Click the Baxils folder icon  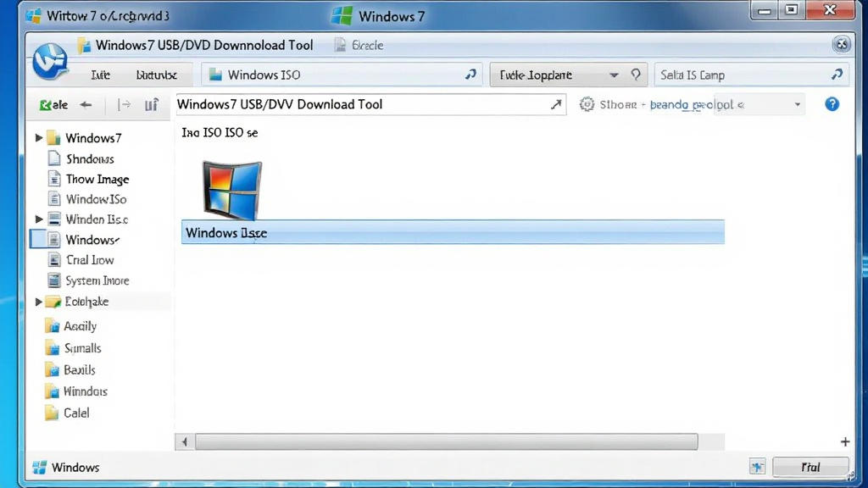[x=52, y=369]
